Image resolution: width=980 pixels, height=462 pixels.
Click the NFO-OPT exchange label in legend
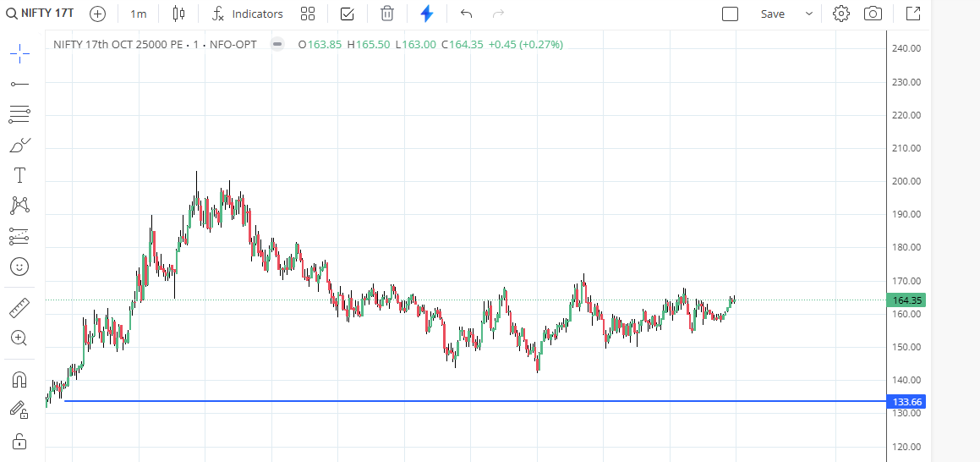click(233, 44)
